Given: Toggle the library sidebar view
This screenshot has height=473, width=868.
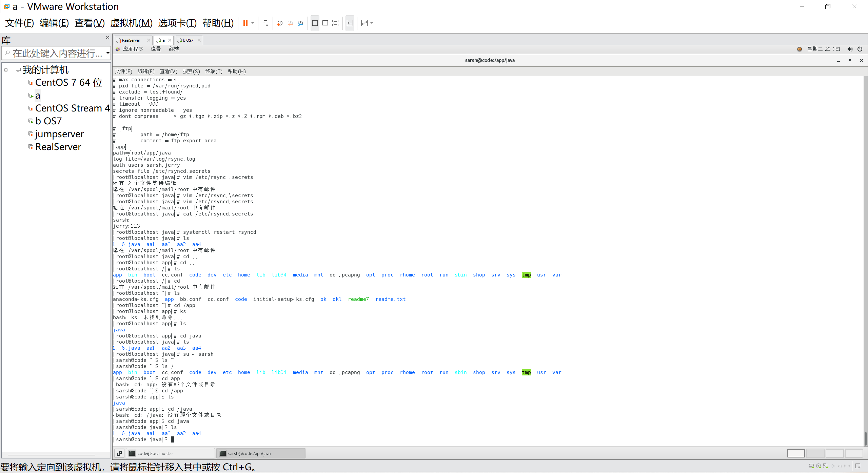Looking at the screenshot, I should [315, 23].
